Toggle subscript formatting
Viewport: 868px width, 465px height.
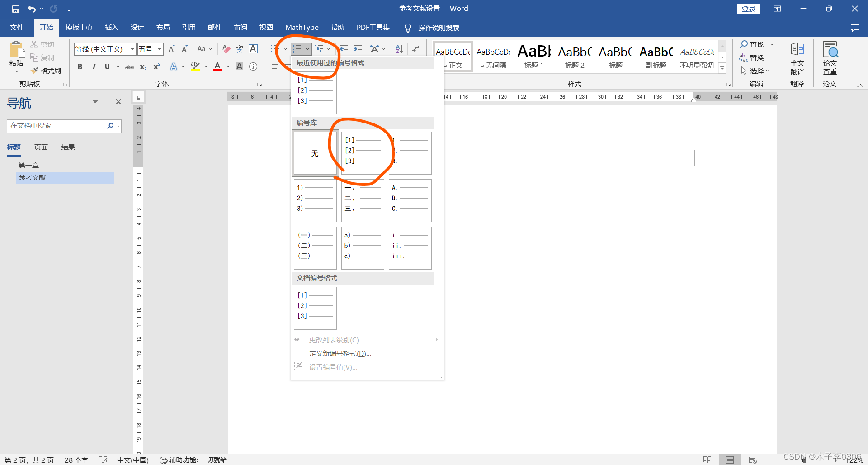coord(143,66)
